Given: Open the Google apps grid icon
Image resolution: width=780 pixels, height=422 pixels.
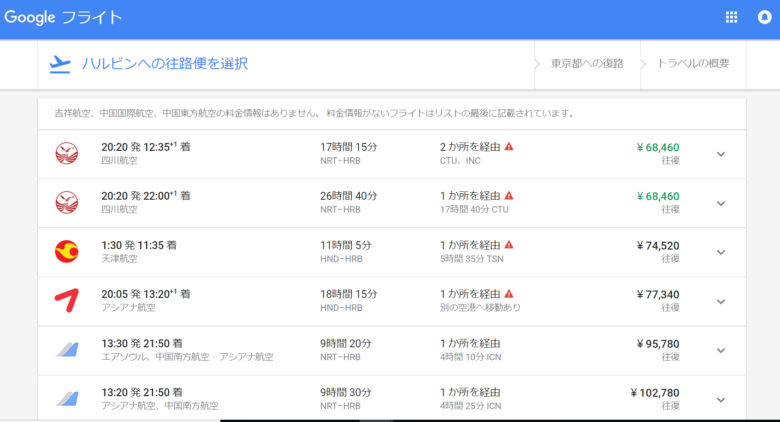Looking at the screenshot, I should [731, 17].
